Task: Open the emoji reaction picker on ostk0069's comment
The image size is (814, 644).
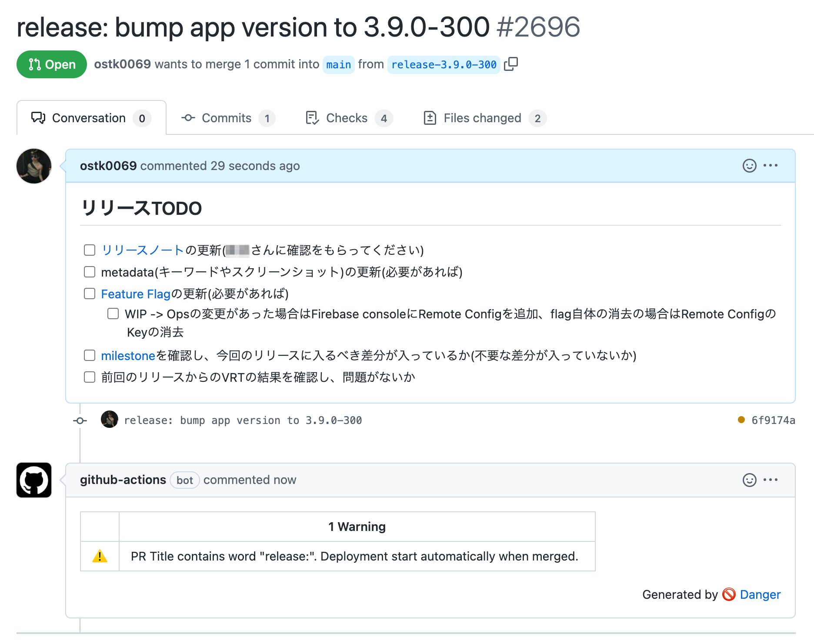Action: pos(749,166)
